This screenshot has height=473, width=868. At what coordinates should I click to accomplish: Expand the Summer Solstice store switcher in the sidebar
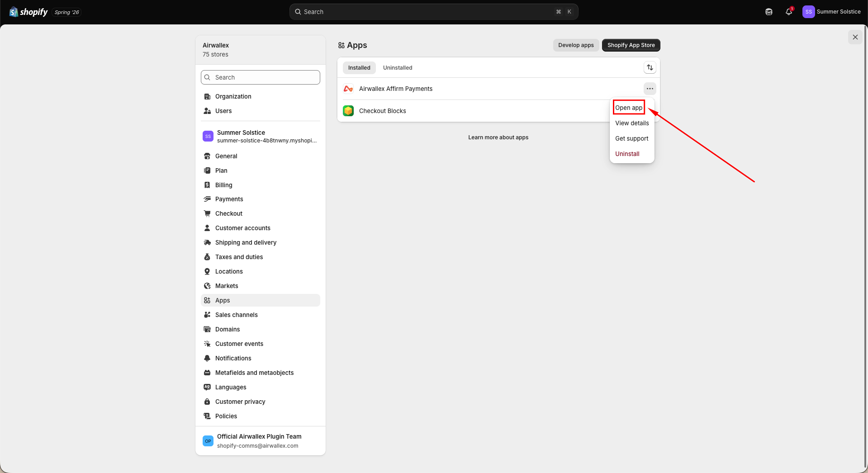[x=261, y=136]
